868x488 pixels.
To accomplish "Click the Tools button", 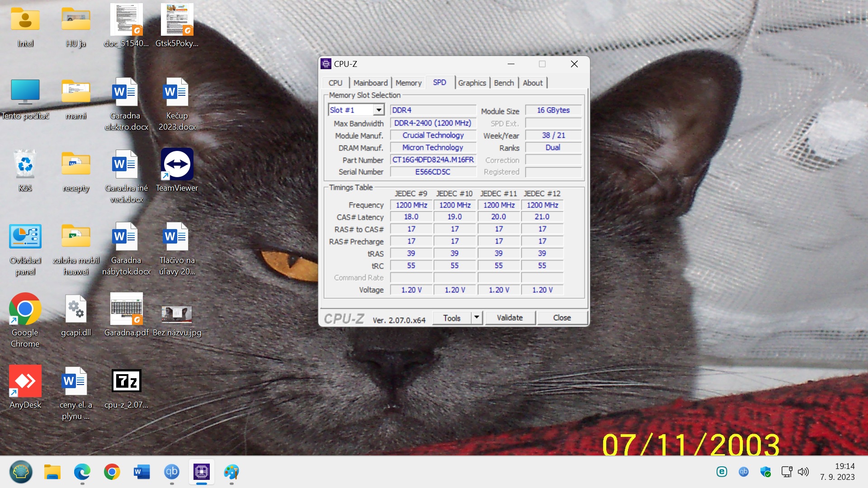I will point(452,318).
